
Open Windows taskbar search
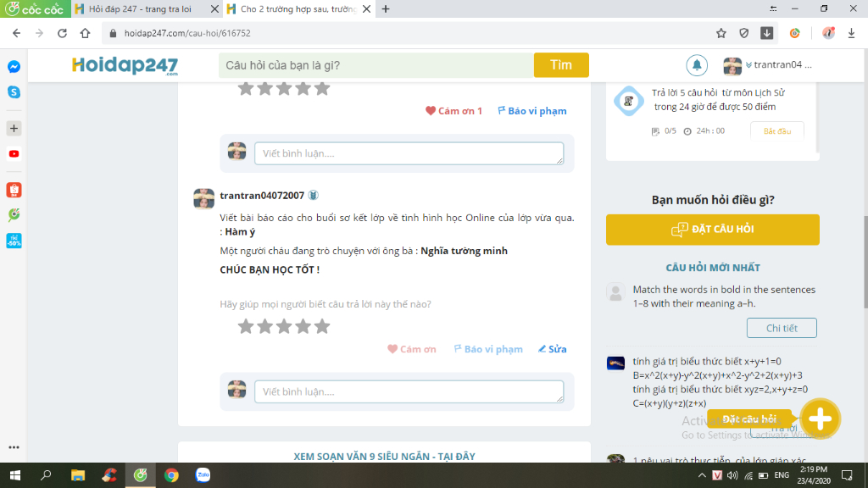pos(46,475)
